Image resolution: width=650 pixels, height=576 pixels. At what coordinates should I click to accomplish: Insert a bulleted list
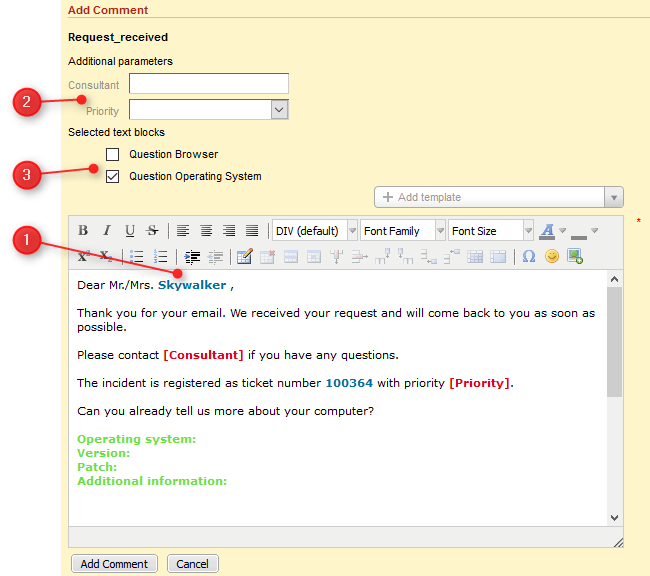point(138,257)
